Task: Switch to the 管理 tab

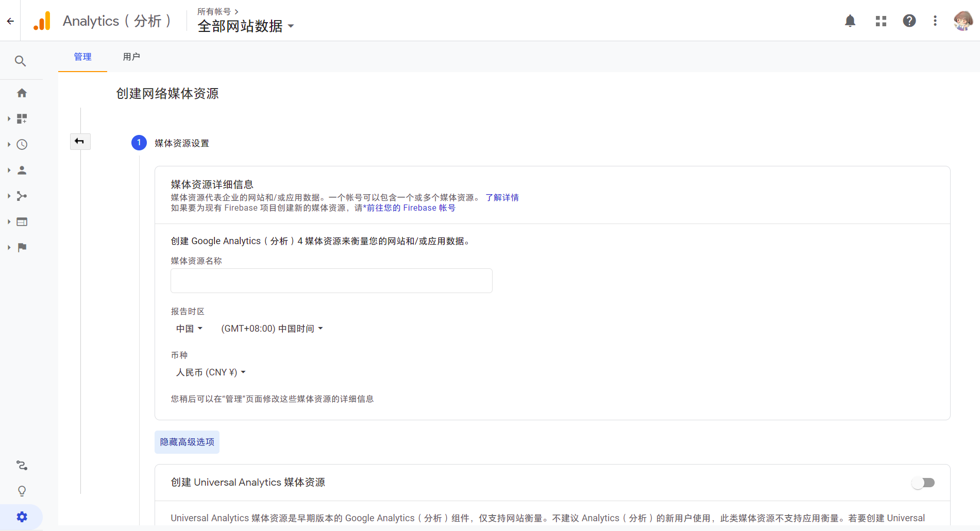Action: click(x=82, y=57)
